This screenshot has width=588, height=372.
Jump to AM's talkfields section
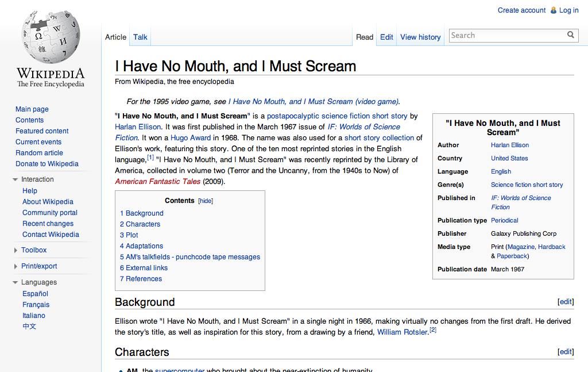point(189,257)
